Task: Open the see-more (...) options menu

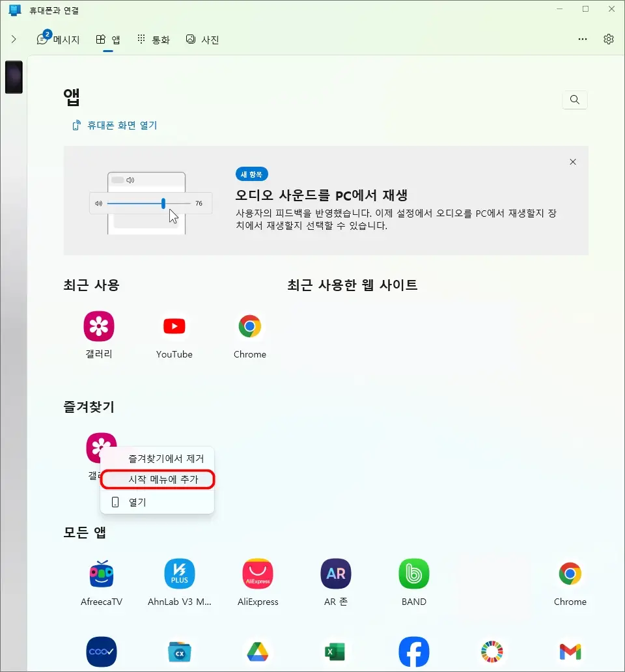Action: [x=582, y=39]
